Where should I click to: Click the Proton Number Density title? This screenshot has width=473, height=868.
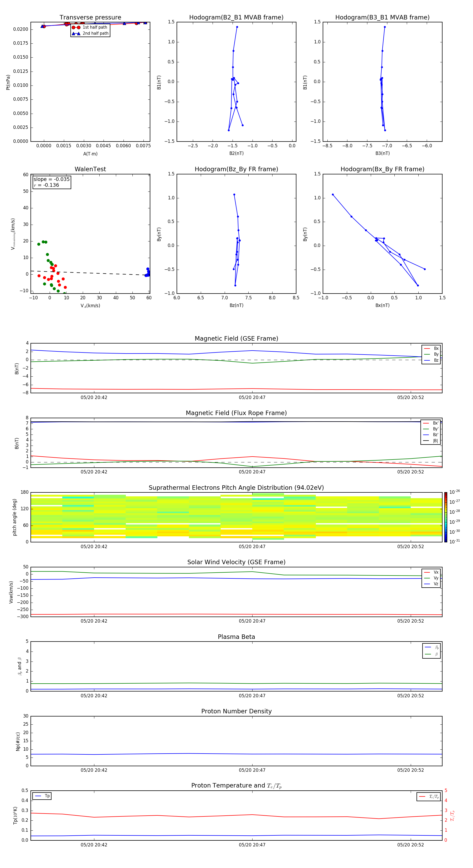click(236, 711)
